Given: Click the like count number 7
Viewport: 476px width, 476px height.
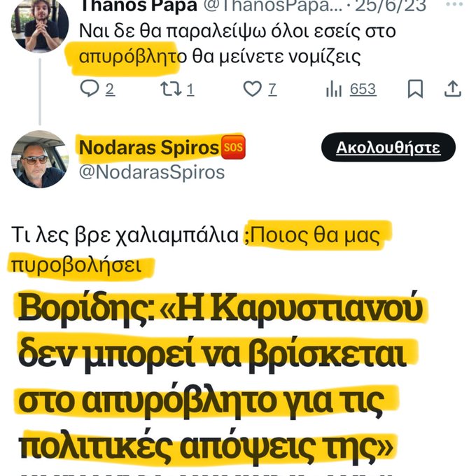Looking at the screenshot, I should tap(272, 90).
